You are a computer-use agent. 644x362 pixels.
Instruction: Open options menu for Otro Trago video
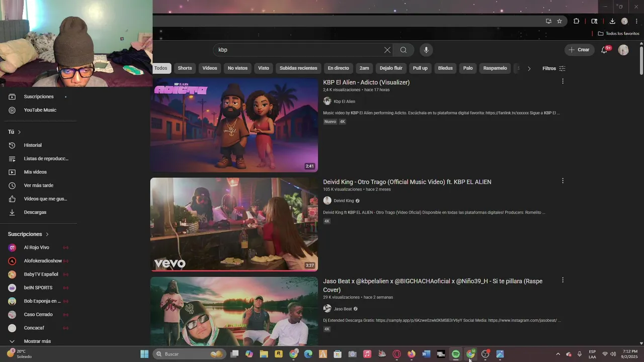(562, 180)
